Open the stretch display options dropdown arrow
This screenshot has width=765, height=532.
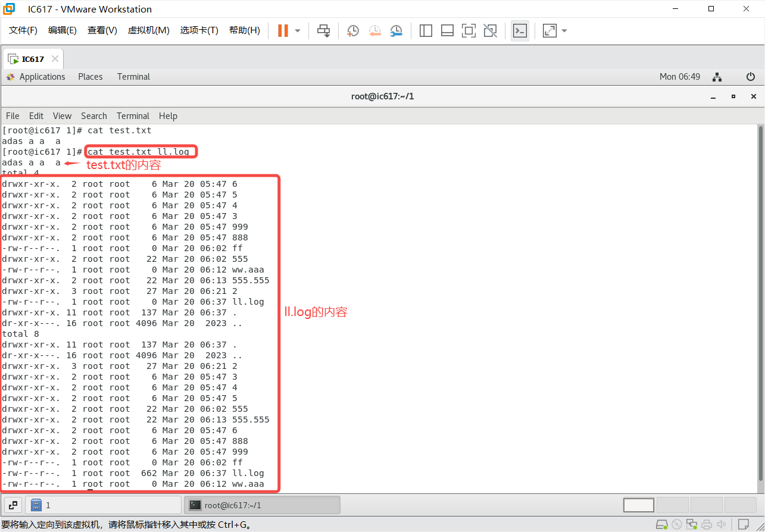564,30
